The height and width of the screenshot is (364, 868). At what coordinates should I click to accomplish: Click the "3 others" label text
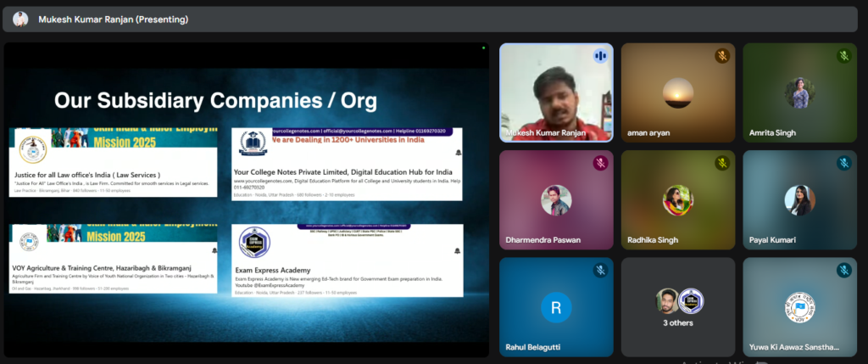pyautogui.click(x=678, y=322)
